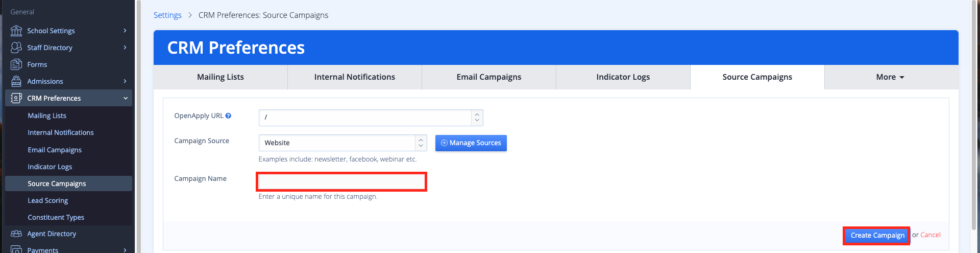980x253 pixels.
Task: Click the Campaign Name input field
Action: (341, 182)
